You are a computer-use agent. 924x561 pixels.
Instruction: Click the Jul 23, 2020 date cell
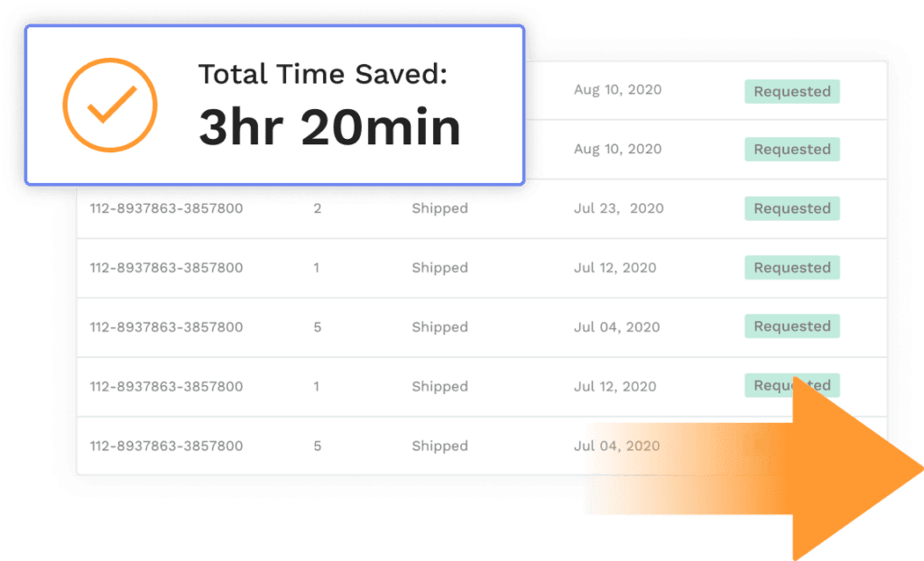pos(618,208)
